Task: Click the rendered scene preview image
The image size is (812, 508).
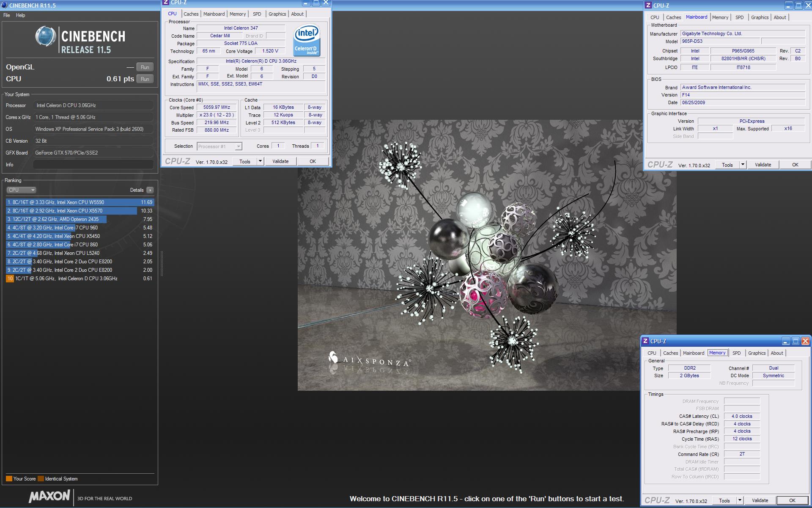Action: [486, 255]
